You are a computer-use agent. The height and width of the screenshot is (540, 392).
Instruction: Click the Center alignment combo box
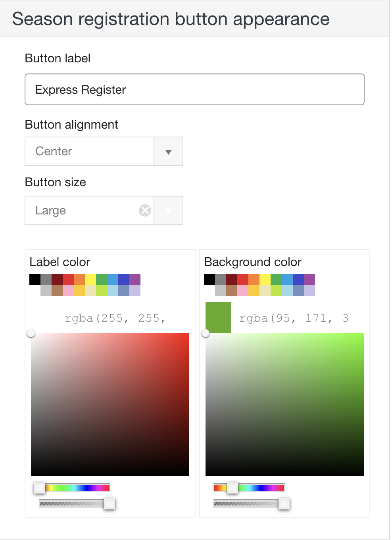point(89,152)
